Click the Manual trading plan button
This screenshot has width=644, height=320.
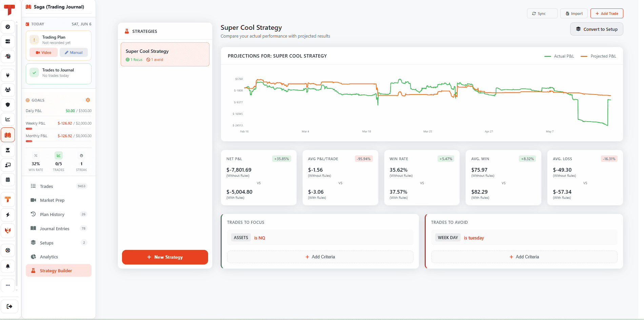coord(74,52)
